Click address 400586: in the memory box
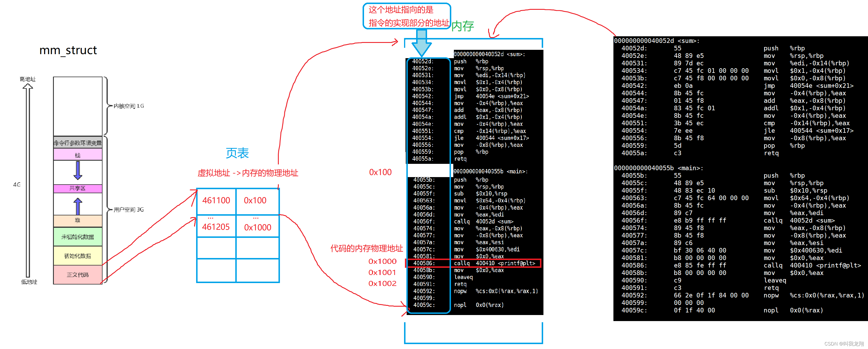This screenshot has height=349, width=868. (x=424, y=263)
